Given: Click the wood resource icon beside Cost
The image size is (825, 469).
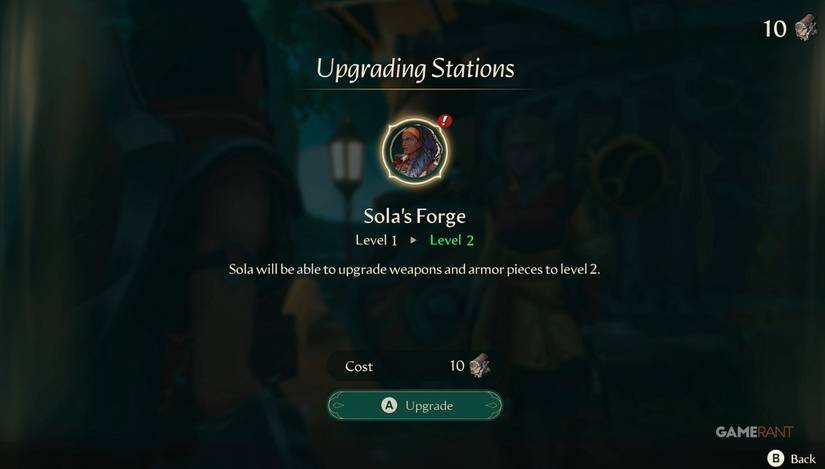Looking at the screenshot, I should click(479, 365).
